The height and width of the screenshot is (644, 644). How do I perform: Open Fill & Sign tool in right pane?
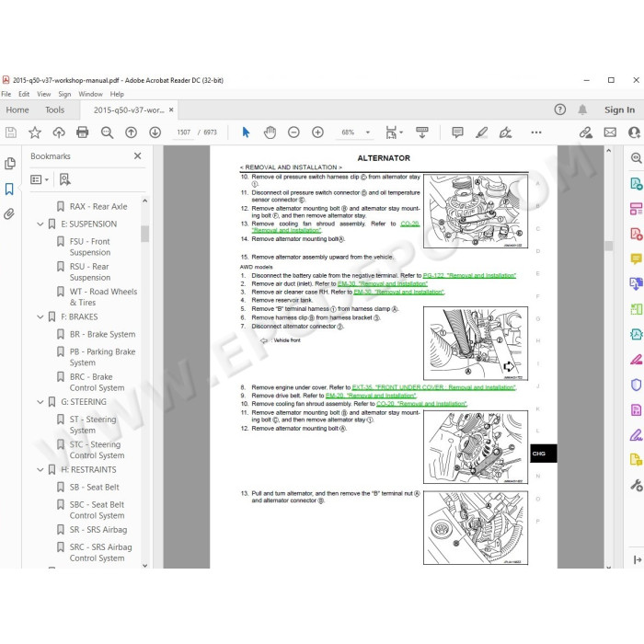636,434
